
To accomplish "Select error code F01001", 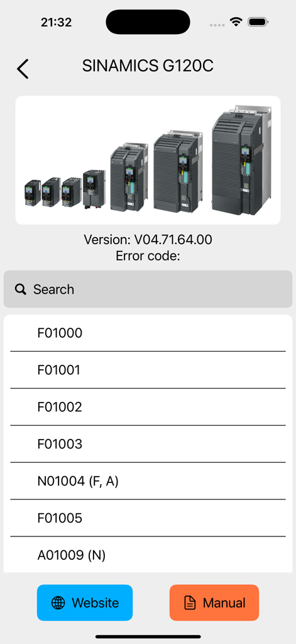I will coord(148,370).
